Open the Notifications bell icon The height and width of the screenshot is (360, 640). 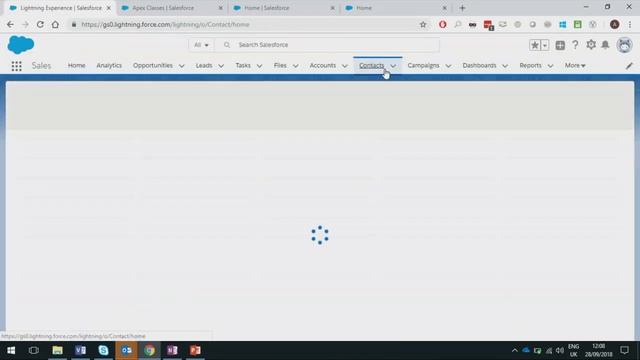[x=605, y=44]
